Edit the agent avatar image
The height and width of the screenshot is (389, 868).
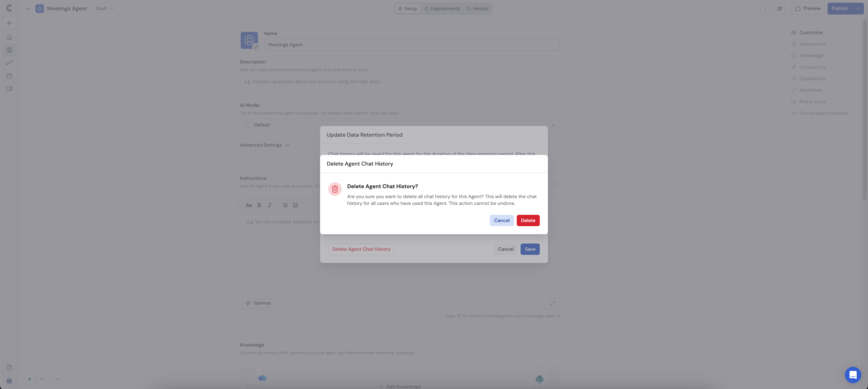click(256, 47)
